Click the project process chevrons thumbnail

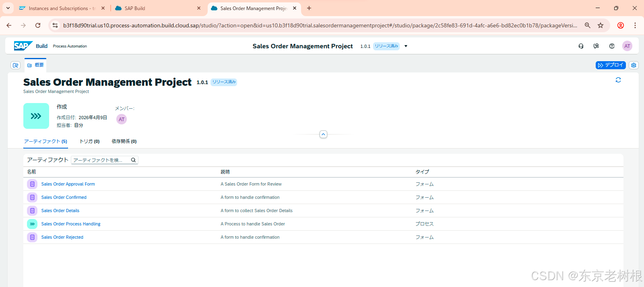pyautogui.click(x=36, y=116)
